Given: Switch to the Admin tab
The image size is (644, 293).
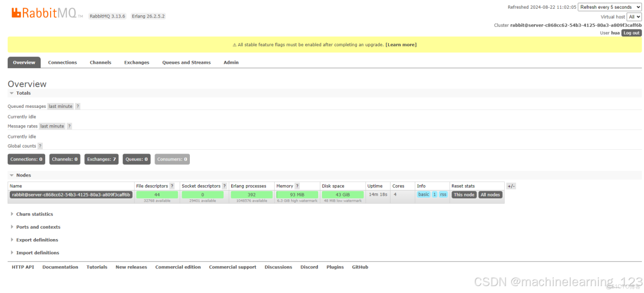Looking at the screenshot, I should (231, 63).
